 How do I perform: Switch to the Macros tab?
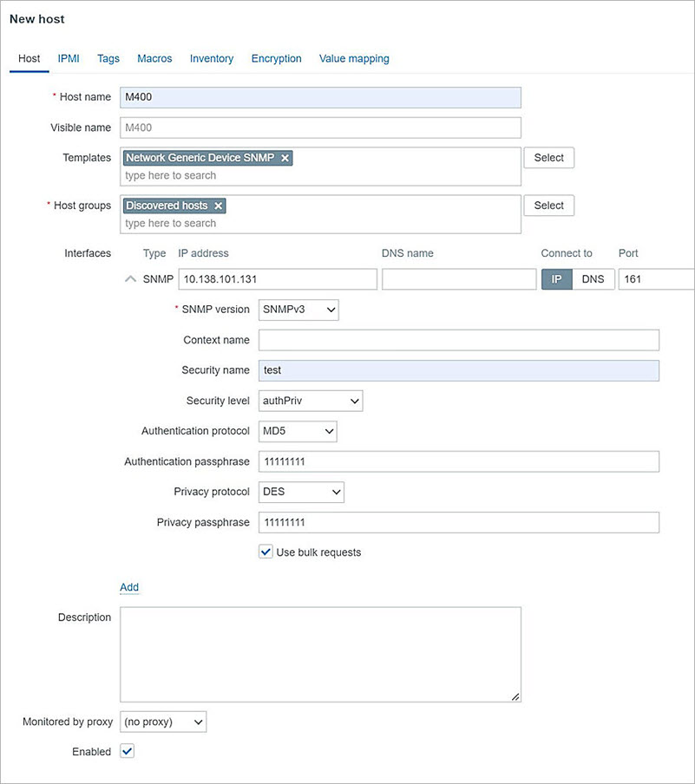point(154,58)
